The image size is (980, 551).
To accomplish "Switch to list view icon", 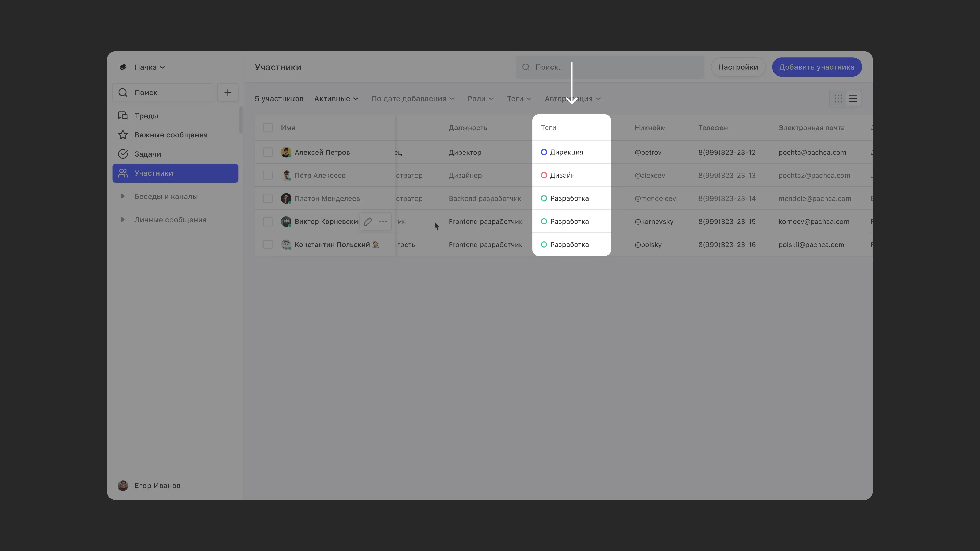I will pyautogui.click(x=853, y=99).
